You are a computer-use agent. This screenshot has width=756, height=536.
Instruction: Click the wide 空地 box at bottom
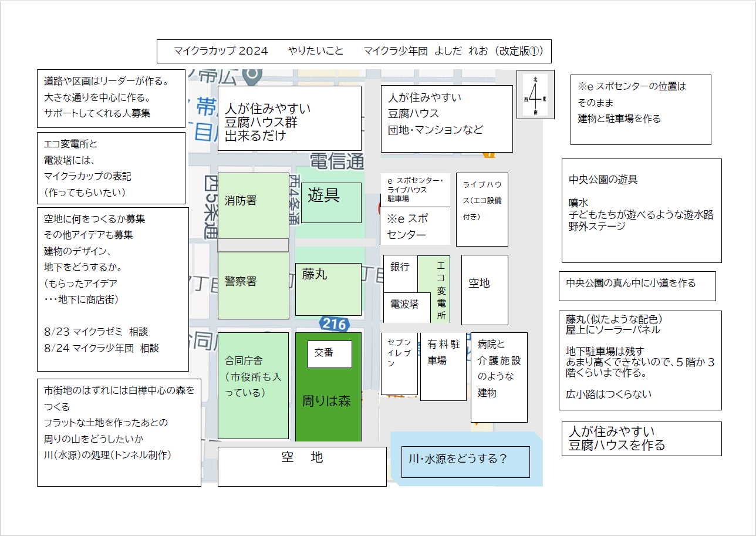point(302,467)
